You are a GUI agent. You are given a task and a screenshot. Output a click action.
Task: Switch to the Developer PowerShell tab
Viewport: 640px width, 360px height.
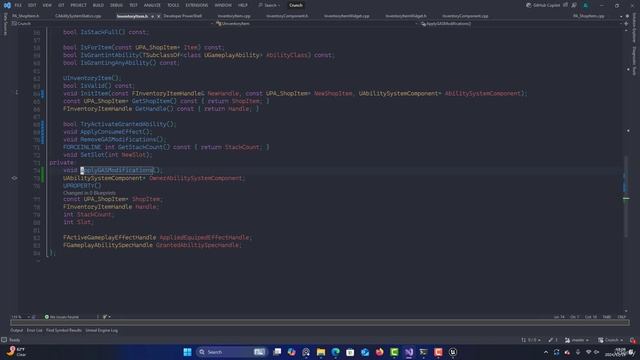(182, 16)
